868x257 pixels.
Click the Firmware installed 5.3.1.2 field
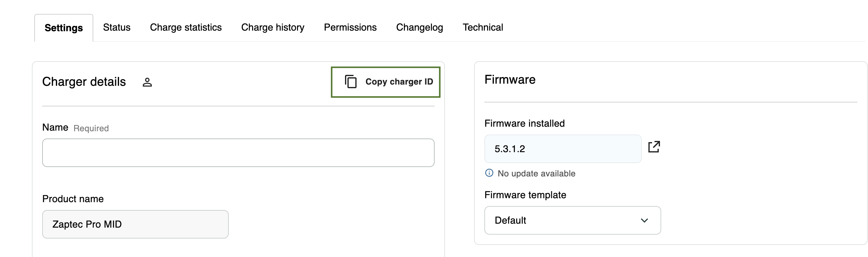tap(563, 149)
